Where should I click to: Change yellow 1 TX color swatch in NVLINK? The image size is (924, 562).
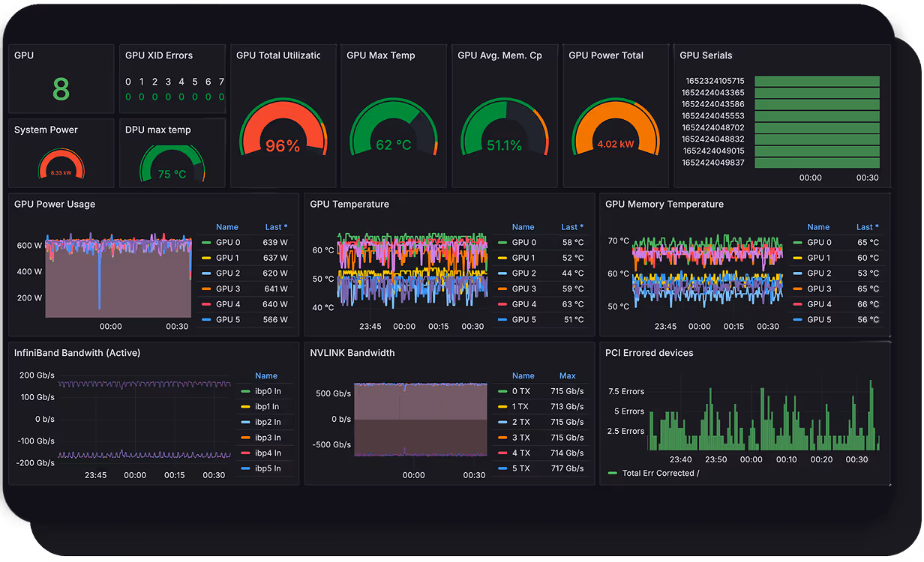pos(502,407)
